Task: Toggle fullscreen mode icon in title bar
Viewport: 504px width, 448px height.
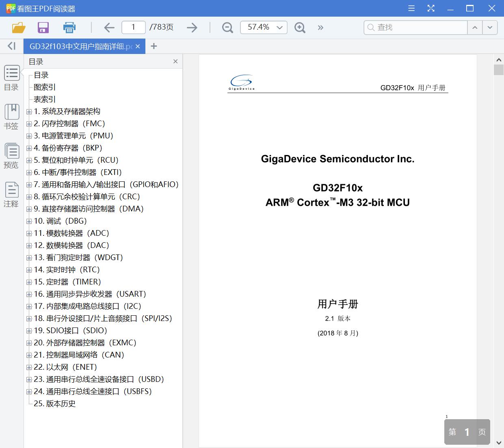Action: pyautogui.click(x=431, y=9)
